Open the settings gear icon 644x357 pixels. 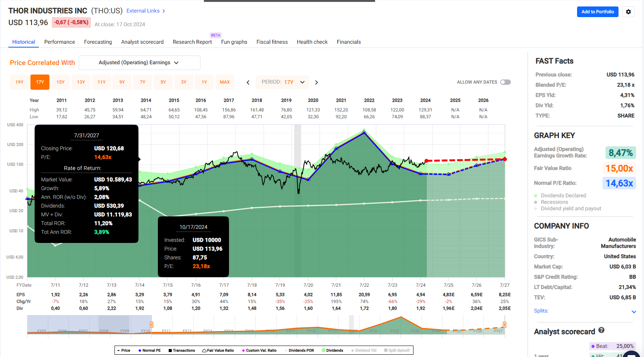(628, 12)
